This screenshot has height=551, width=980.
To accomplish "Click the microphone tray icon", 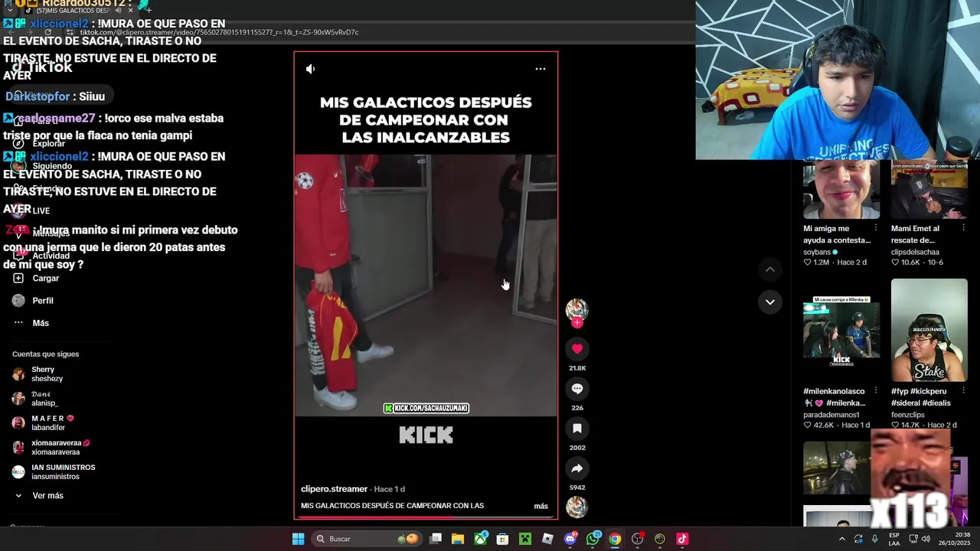I will click(x=874, y=539).
